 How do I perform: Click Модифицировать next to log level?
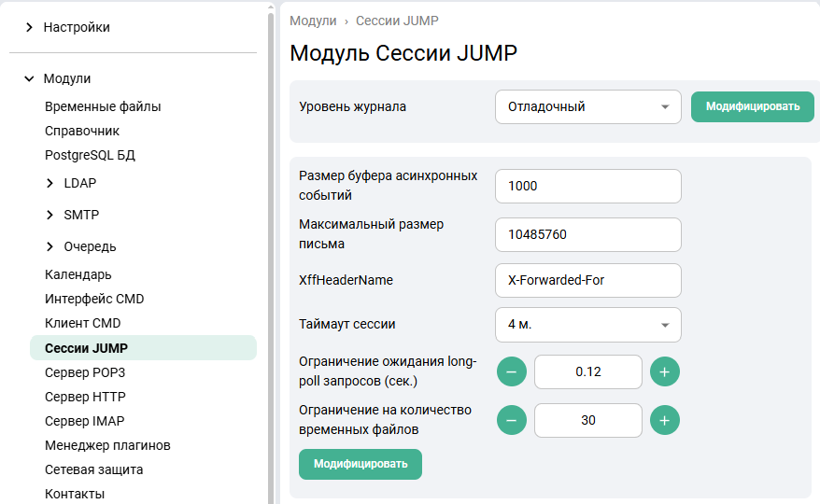click(753, 106)
